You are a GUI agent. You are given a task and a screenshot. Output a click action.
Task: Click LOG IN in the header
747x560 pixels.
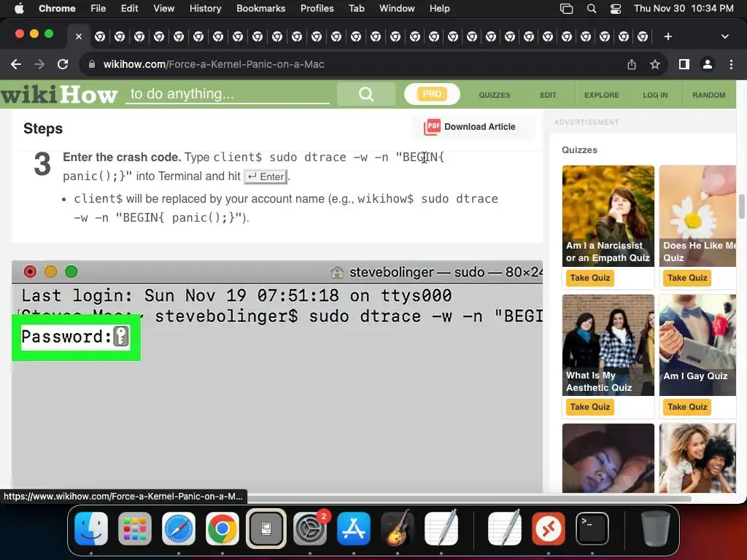[655, 95]
